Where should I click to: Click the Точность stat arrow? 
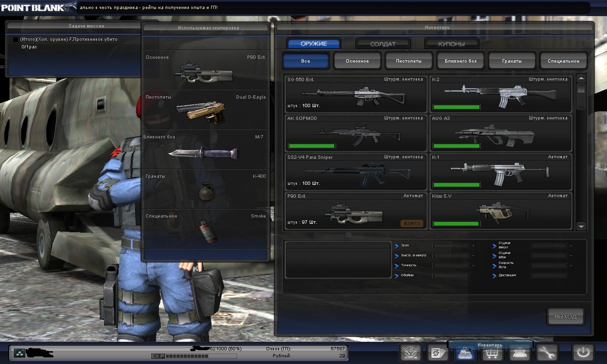(397, 266)
